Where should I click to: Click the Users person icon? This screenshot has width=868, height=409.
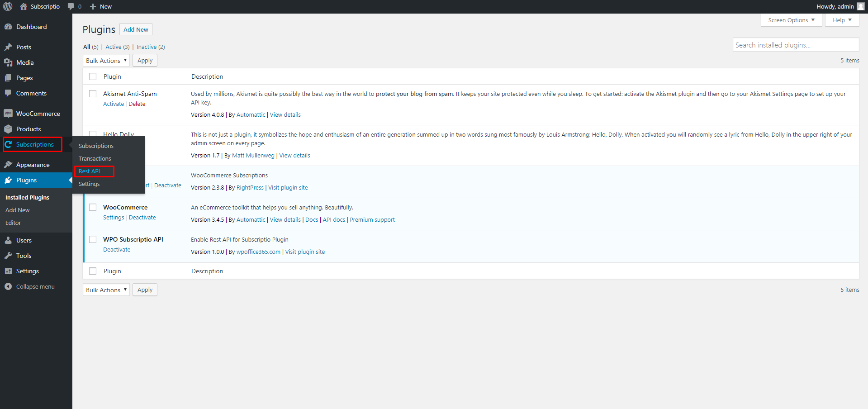coord(8,240)
